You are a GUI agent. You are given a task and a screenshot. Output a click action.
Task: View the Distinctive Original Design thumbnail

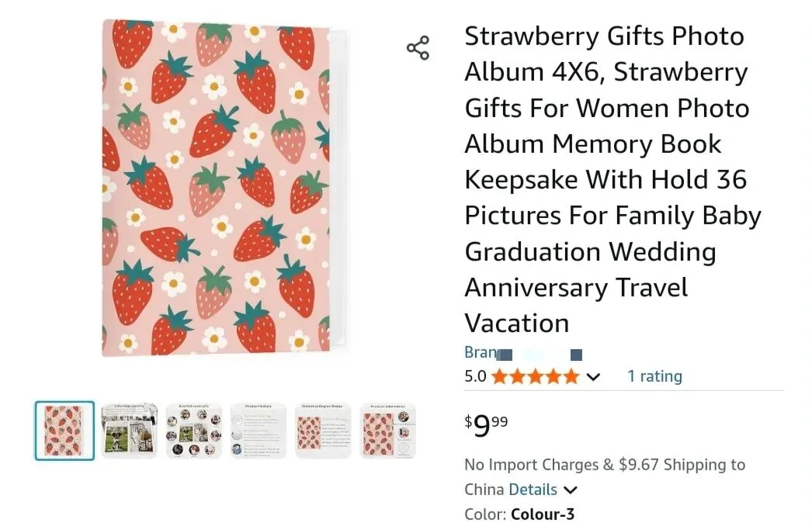pyautogui.click(x=323, y=431)
